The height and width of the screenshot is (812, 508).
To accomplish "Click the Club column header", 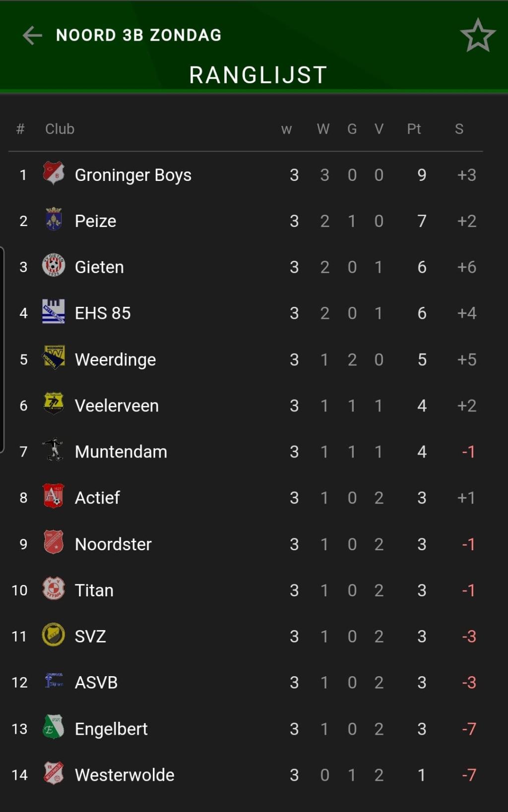I will click(x=60, y=129).
